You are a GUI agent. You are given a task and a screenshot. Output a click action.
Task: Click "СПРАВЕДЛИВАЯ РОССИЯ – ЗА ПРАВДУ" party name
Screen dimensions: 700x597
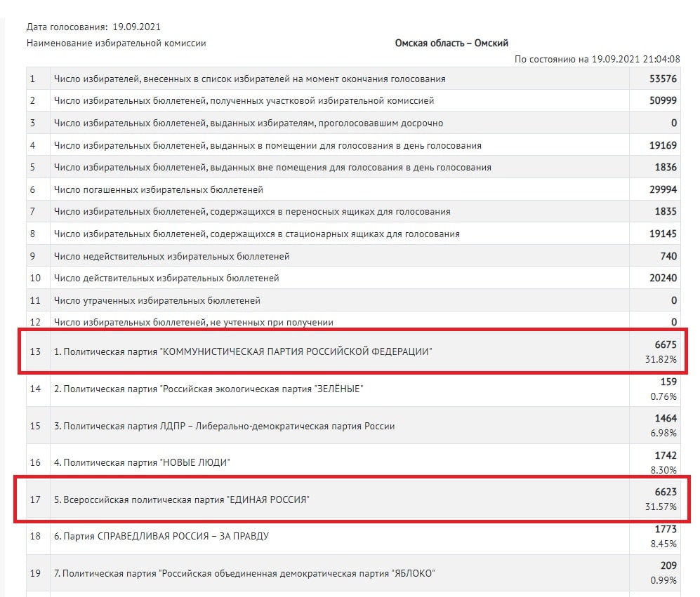coord(161,536)
